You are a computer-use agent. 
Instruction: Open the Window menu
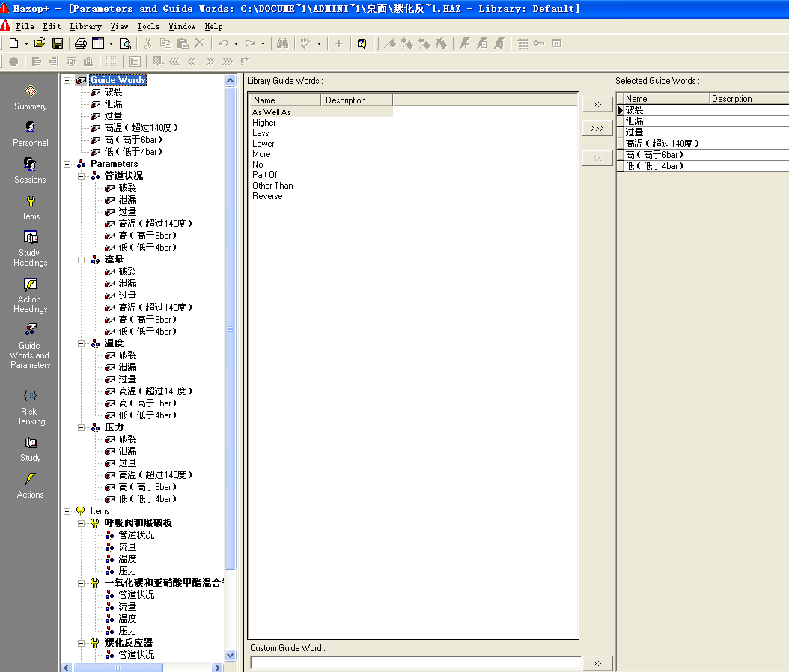[182, 27]
